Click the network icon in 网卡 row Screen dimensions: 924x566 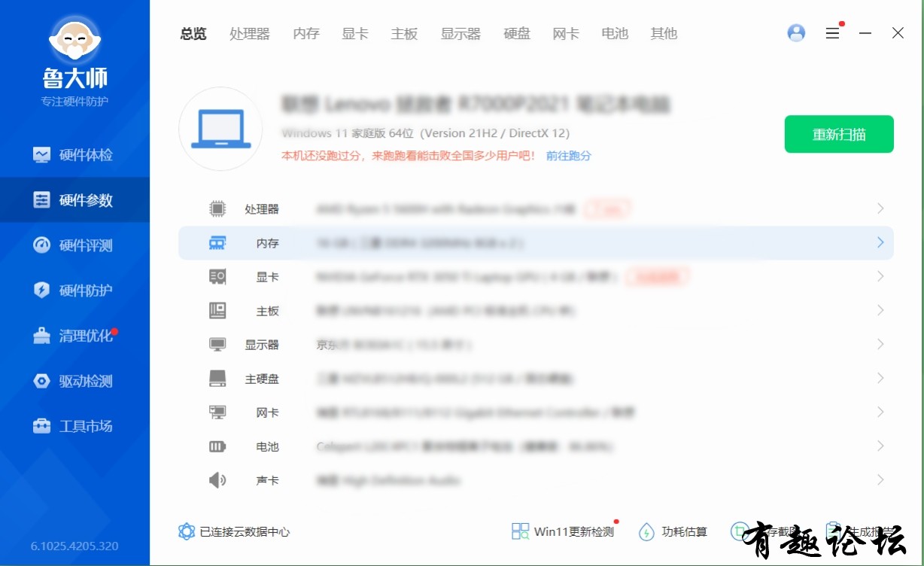217,412
